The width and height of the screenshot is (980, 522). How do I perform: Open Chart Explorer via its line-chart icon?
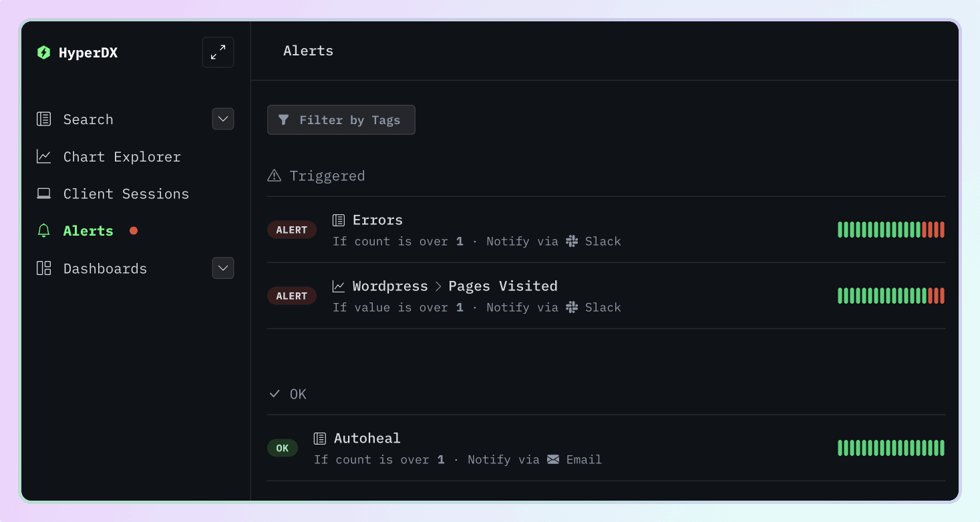tap(43, 156)
